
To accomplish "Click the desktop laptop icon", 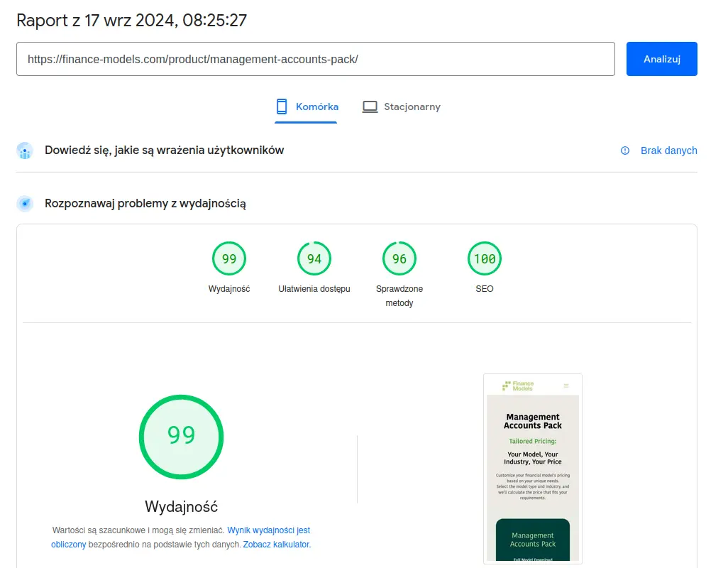I will [370, 106].
